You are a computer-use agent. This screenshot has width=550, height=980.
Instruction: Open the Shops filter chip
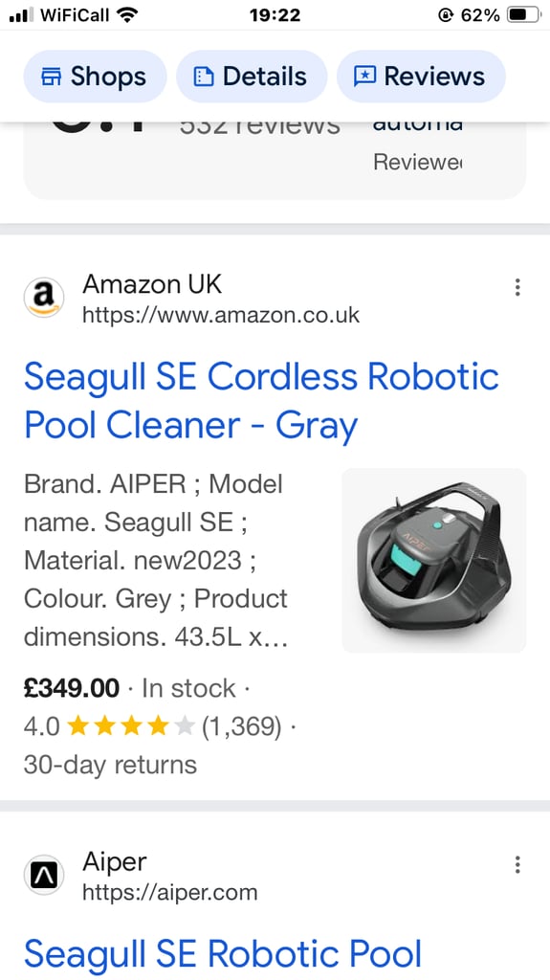pos(95,77)
